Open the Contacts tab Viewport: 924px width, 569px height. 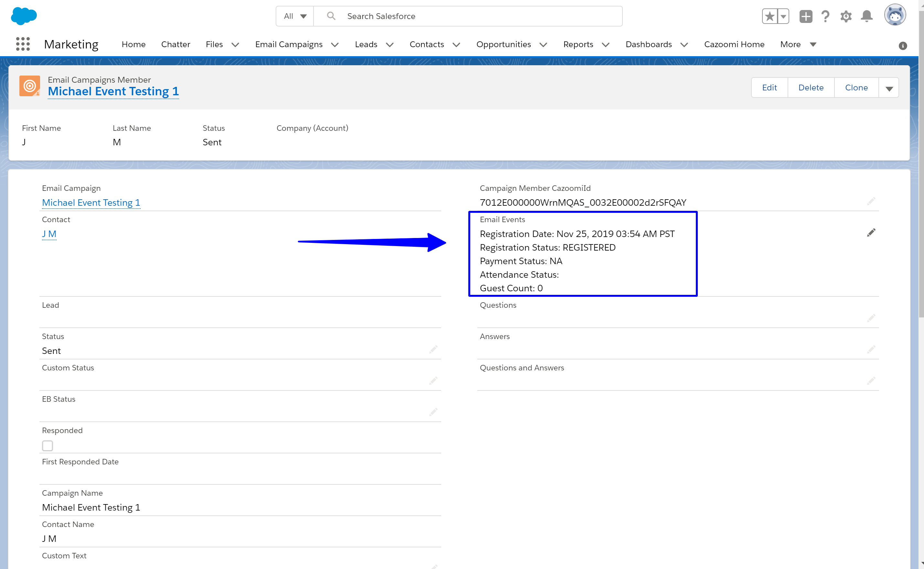coord(427,45)
